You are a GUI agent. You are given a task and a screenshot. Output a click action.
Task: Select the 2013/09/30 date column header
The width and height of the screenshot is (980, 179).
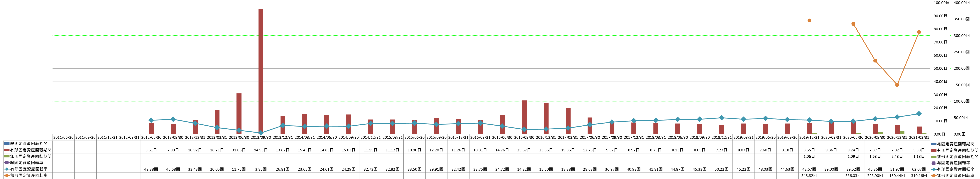coord(261,138)
